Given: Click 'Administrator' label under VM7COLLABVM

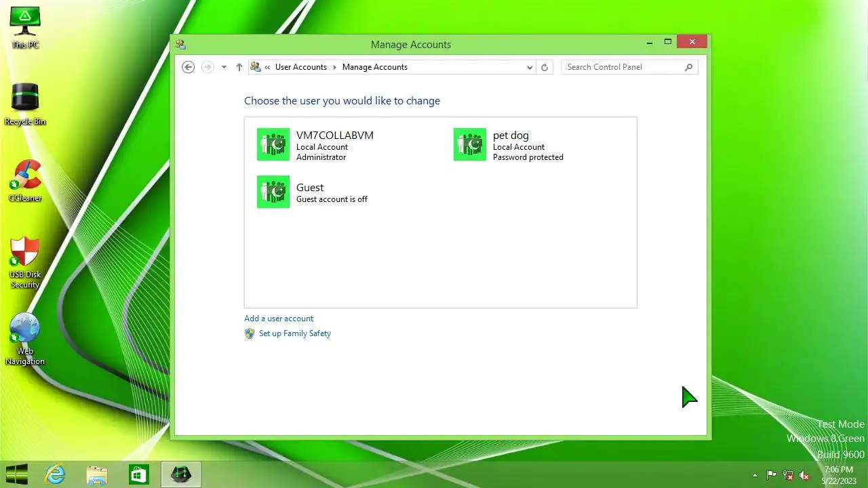Looking at the screenshot, I should [321, 157].
